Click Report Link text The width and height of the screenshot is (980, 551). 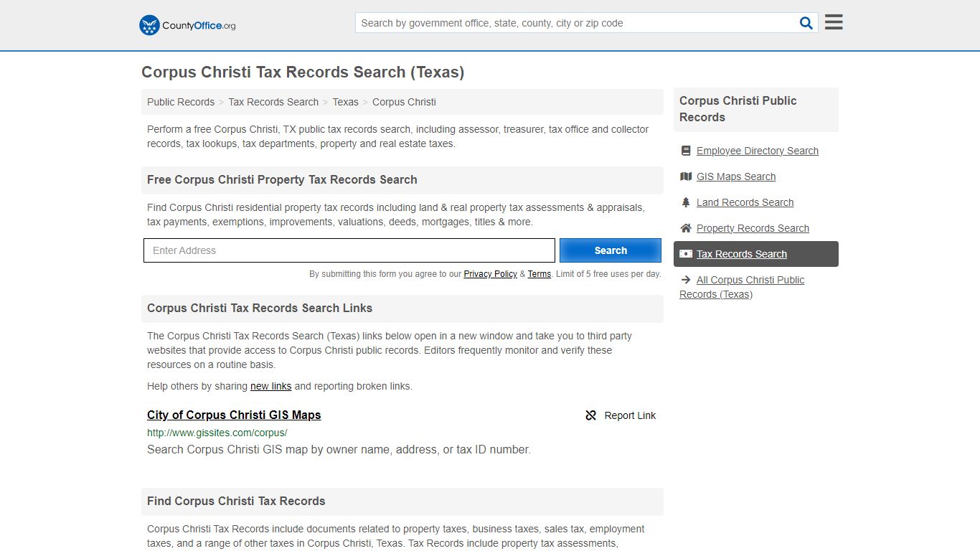(630, 415)
